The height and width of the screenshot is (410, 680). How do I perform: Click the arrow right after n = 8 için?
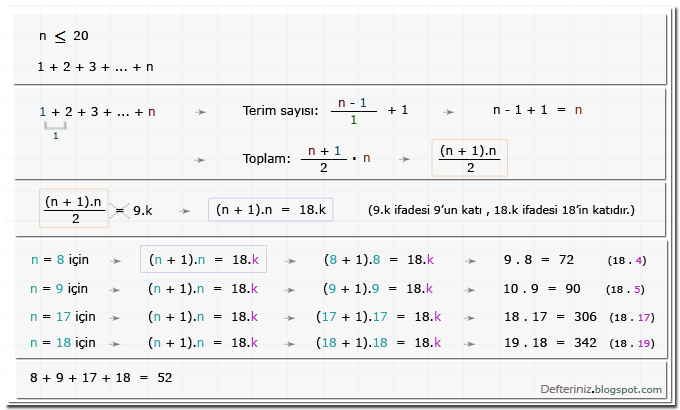click(x=118, y=260)
